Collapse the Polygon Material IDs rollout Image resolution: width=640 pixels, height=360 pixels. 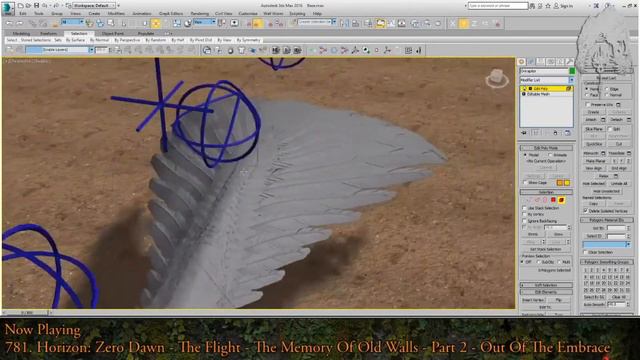click(x=606, y=220)
